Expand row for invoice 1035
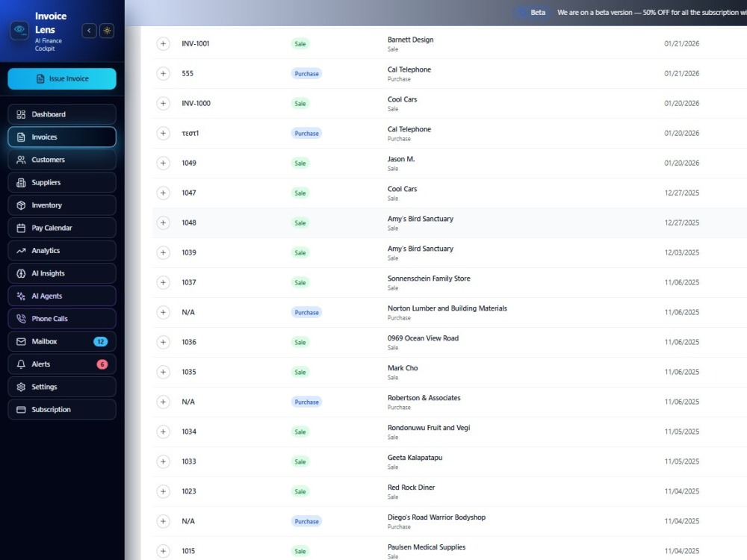The height and width of the screenshot is (560, 747). click(x=163, y=372)
